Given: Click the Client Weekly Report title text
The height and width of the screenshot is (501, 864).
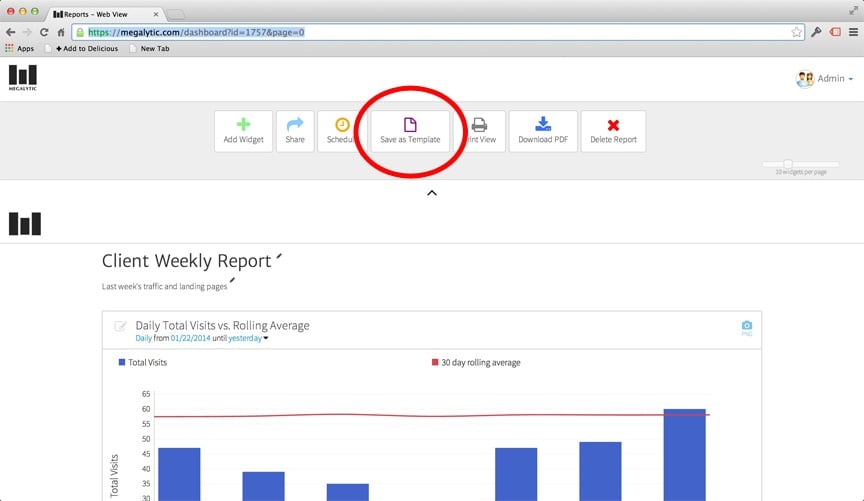Looking at the screenshot, I should click(187, 261).
